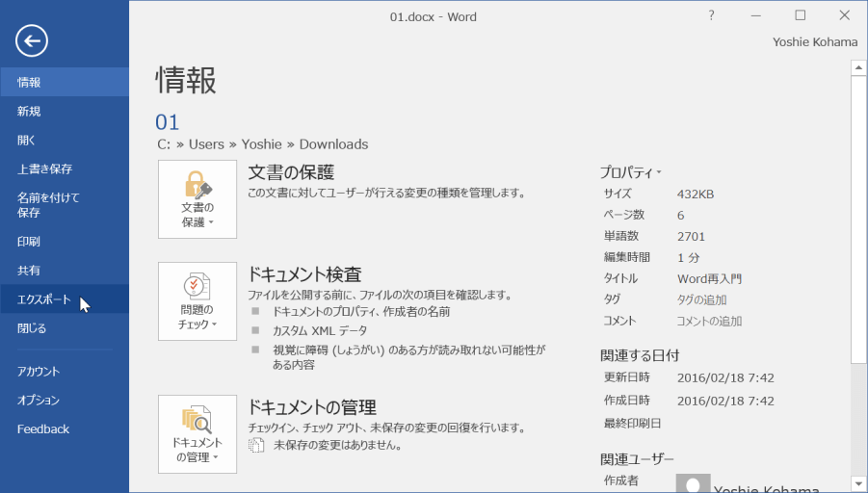Viewport: 868px width, 493px height.
Task: Click the 作成日時 value 2016/02/18 7:42
Action: click(x=725, y=401)
